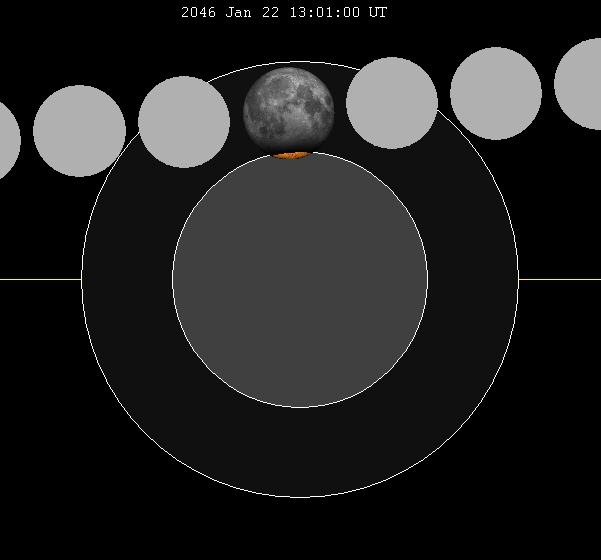The image size is (601, 560).
Task: Click the cut-off Moon disk at left edge
Action: pyautogui.click(x=6, y=140)
